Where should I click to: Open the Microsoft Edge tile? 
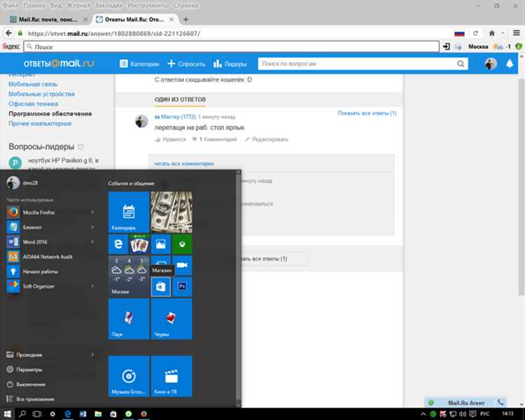(x=118, y=244)
